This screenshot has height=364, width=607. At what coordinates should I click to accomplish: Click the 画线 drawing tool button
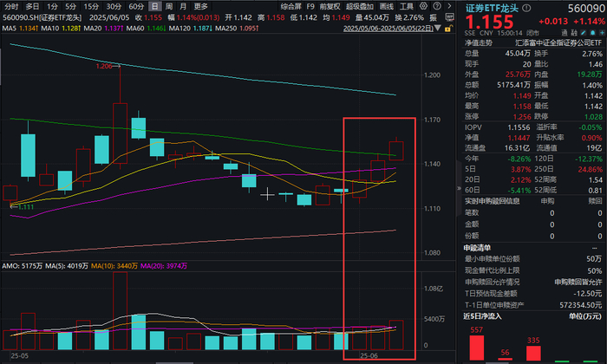(x=387, y=7)
